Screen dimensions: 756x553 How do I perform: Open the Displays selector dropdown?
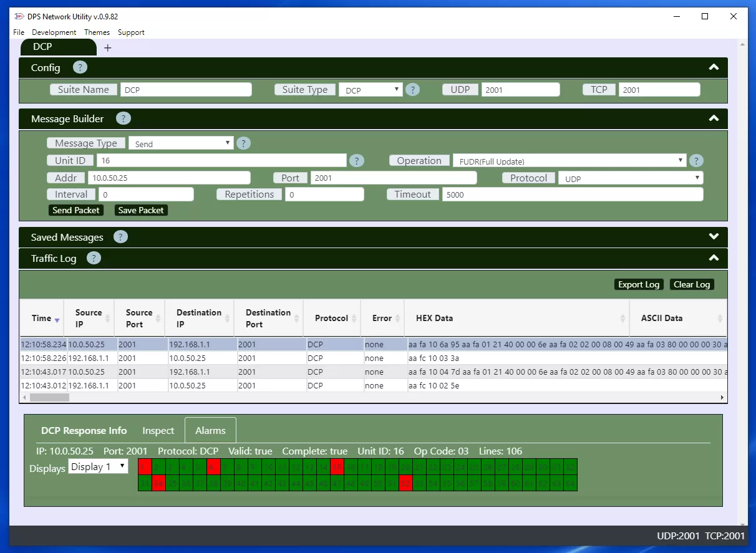(98, 467)
